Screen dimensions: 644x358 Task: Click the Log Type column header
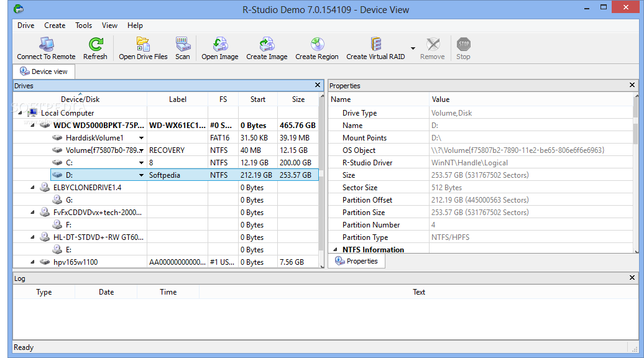(44, 292)
